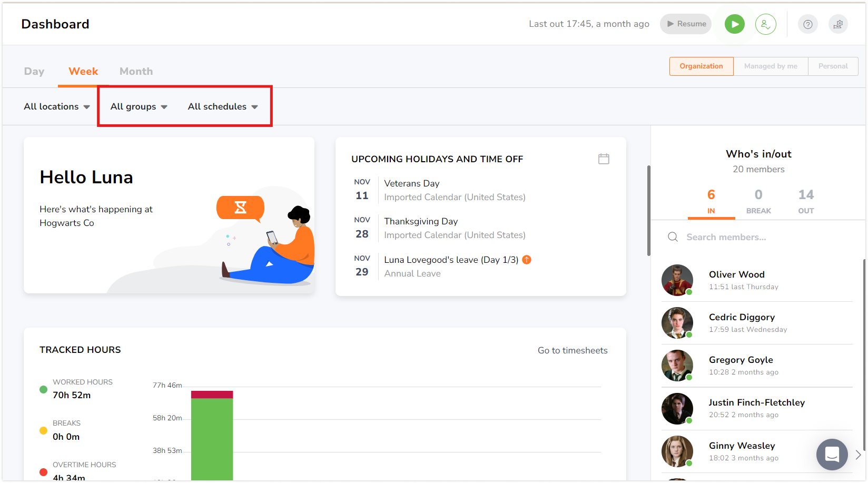Select the Week tab

[x=83, y=71]
